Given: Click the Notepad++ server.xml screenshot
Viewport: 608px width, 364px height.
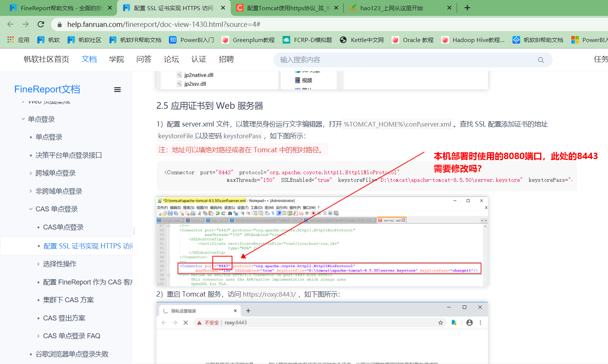Looking at the screenshot, I should tap(322, 242).
